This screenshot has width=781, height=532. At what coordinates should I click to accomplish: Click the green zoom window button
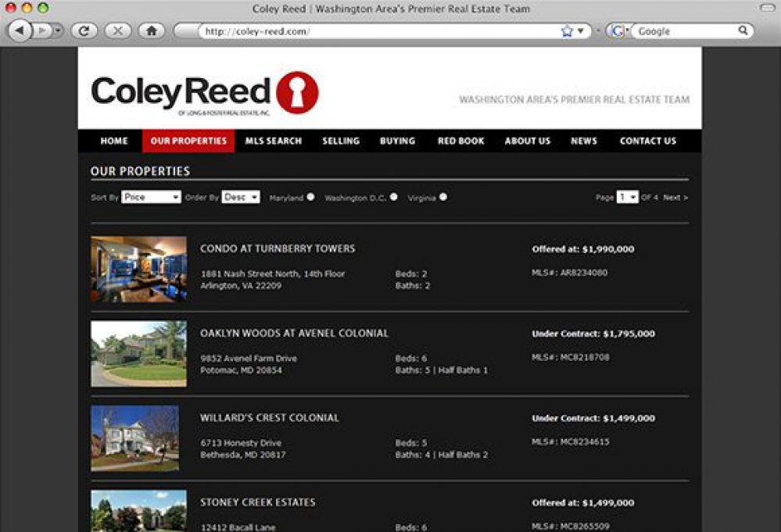(x=43, y=8)
